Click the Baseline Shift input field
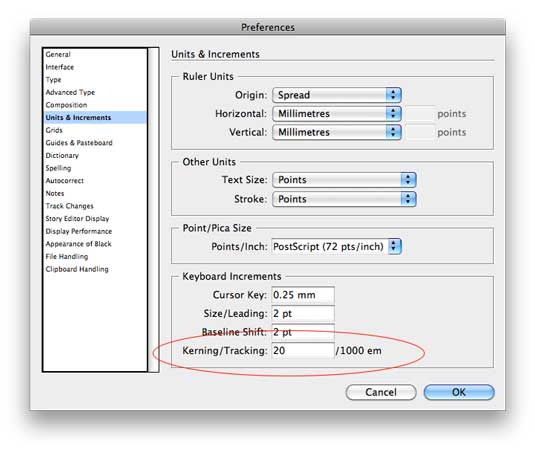535x451 pixels. click(303, 332)
